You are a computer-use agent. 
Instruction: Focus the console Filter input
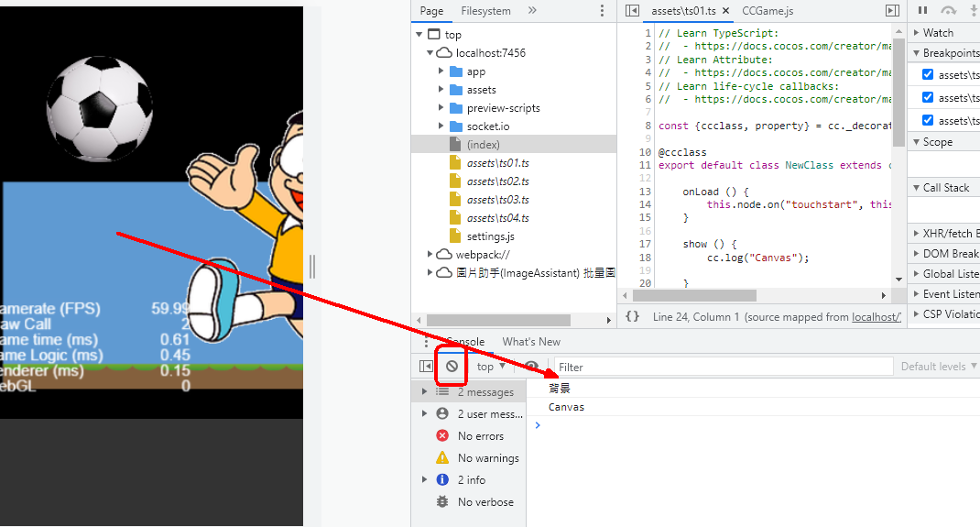724,367
